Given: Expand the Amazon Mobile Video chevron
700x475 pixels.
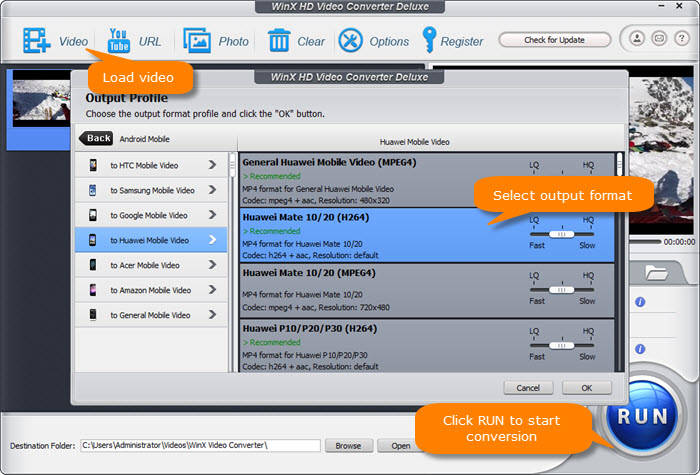Looking at the screenshot, I should (x=212, y=290).
